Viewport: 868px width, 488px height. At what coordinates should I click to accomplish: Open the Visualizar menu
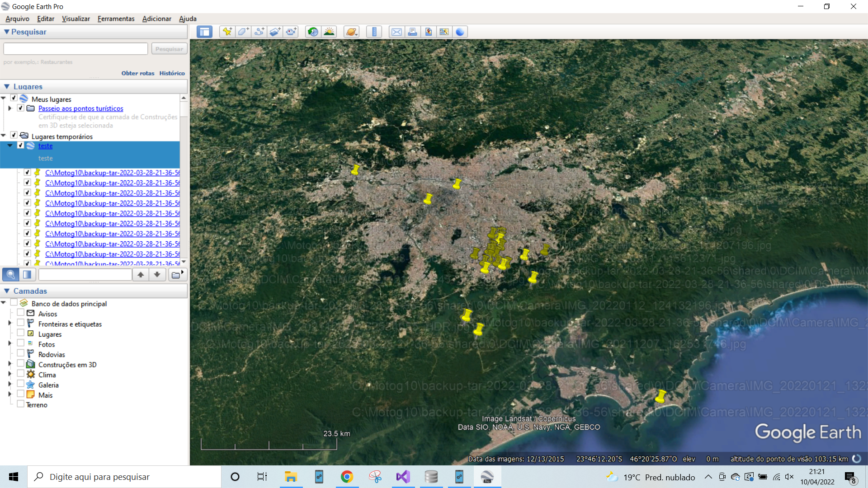76,19
